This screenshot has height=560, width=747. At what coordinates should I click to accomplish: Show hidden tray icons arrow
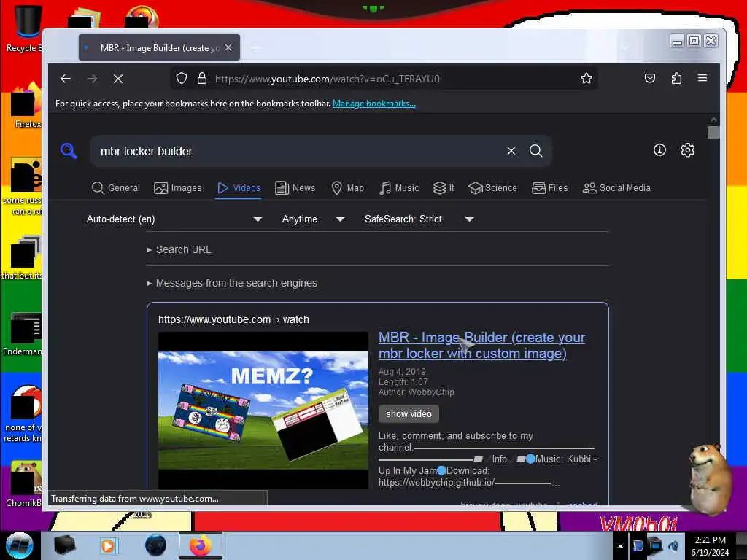tap(620, 546)
